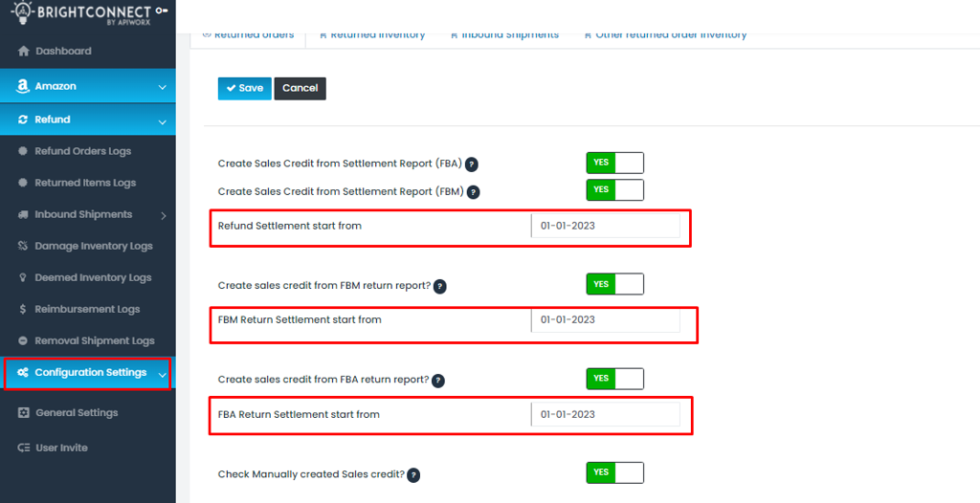Click "Check Manually created Sales credit?" text
The width and height of the screenshot is (980, 503).
click(x=311, y=474)
